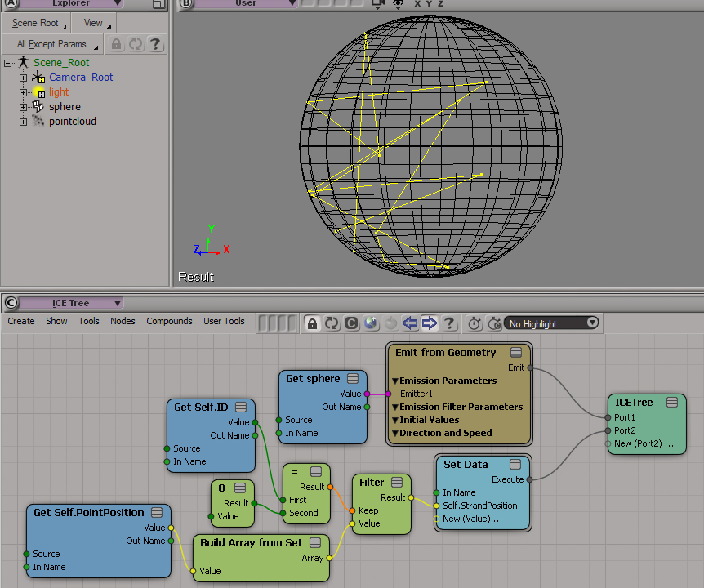
Task: Click the performance timer stopwatch icon
Action: [x=475, y=323]
